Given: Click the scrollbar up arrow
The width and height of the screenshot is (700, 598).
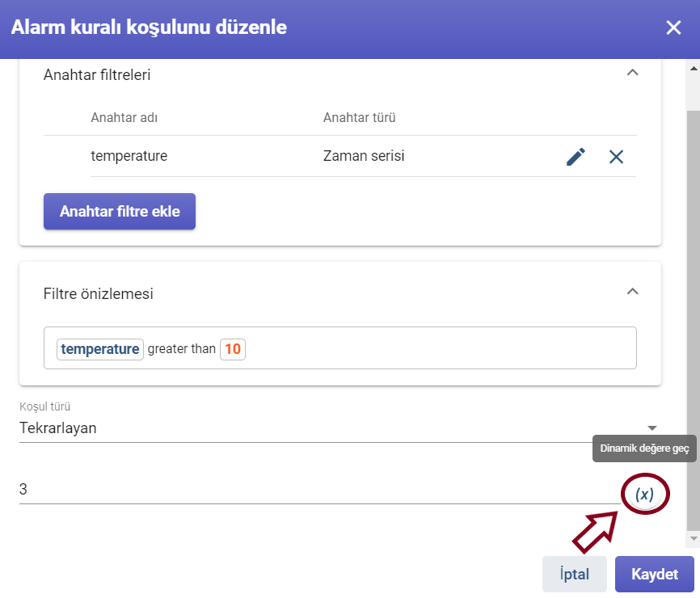Looking at the screenshot, I should (694, 68).
